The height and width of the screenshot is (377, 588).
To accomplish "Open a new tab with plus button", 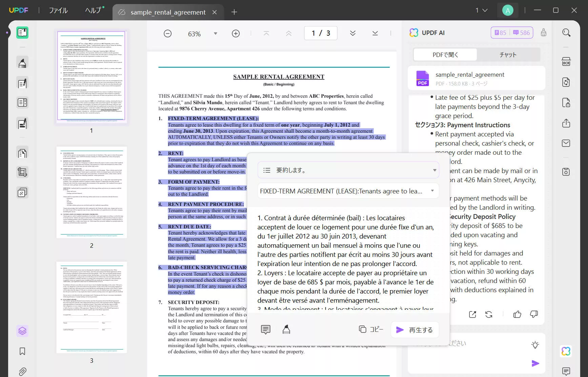I will point(234,12).
